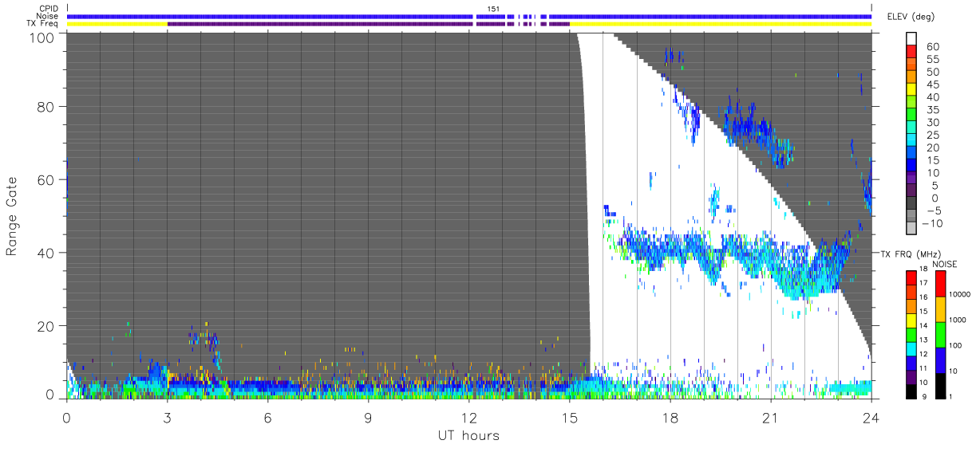980x452 pixels.
Task: Click the 14 label on TX FRQ colorbar
Action: click(x=923, y=326)
